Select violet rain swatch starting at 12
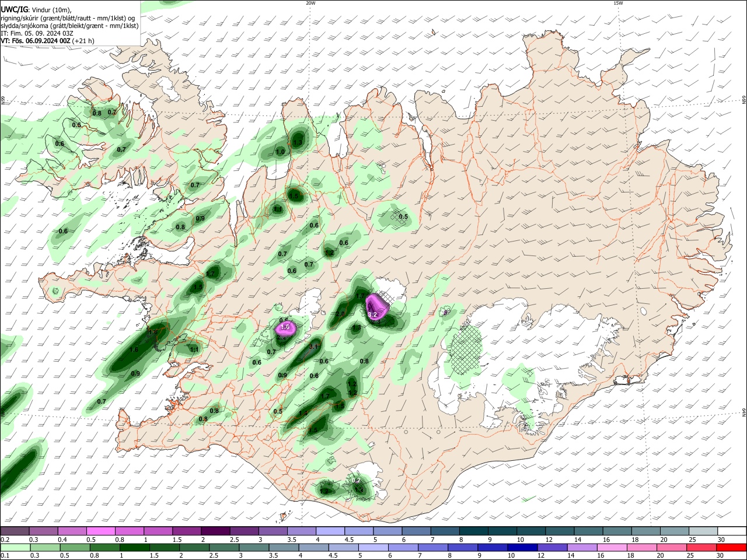 551,547
